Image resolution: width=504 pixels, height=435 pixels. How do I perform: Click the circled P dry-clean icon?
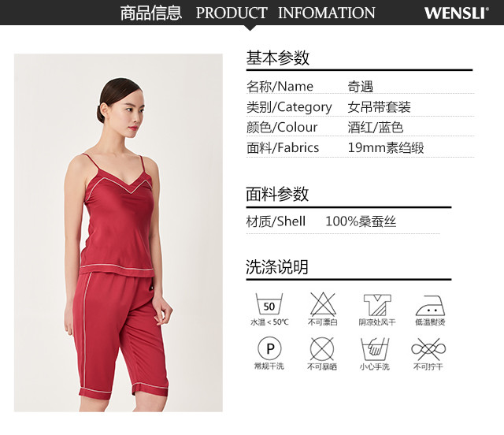pos(269,348)
